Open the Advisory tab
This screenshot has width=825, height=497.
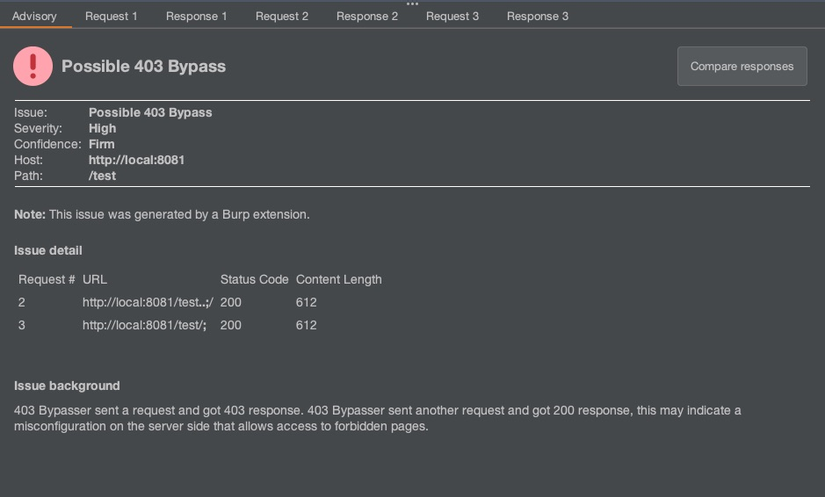click(34, 16)
